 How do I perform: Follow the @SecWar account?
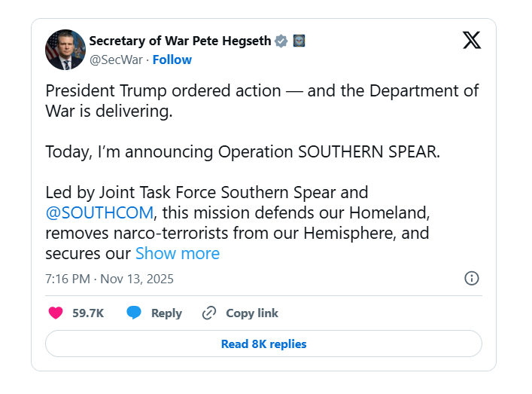pos(172,60)
